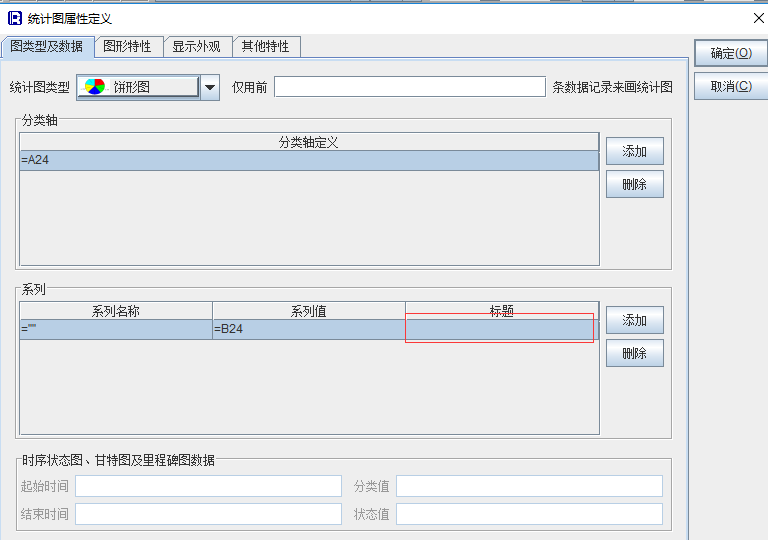Click the 取消(C) button
This screenshot has width=768, height=540.
click(x=731, y=87)
